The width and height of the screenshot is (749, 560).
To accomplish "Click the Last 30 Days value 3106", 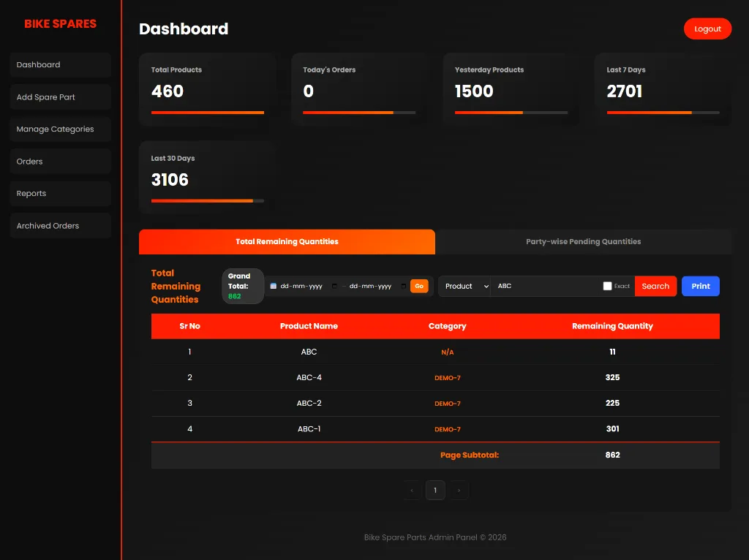I will coord(170,180).
